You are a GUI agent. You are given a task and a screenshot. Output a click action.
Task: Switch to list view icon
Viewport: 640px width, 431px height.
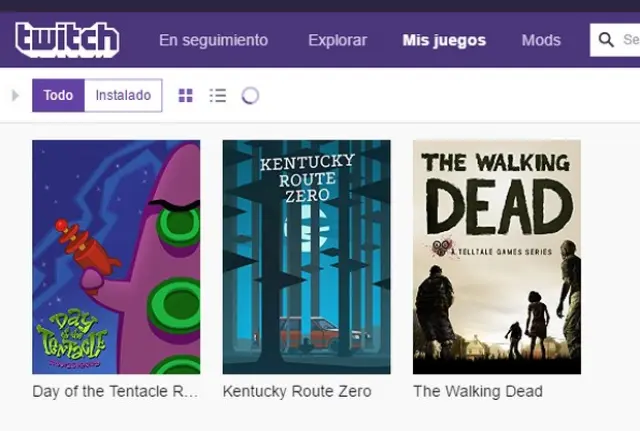pyautogui.click(x=218, y=96)
